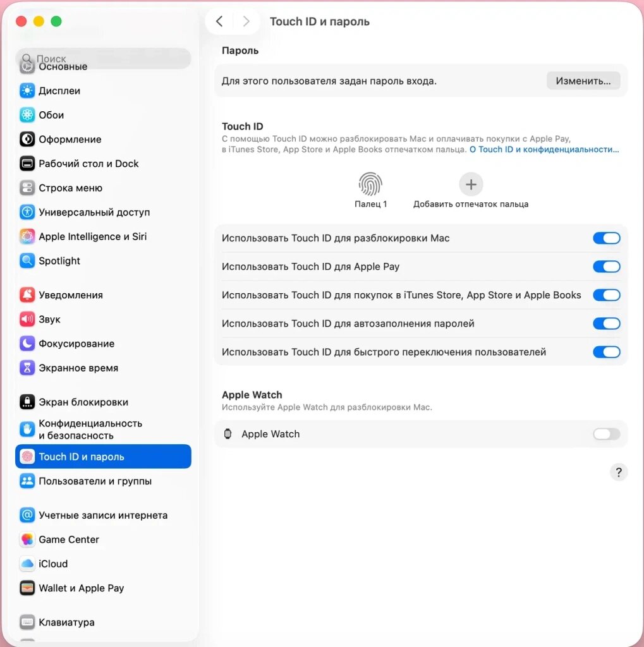Open the Пользователи и группы icon
Image resolution: width=644 pixels, height=647 pixels.
[x=27, y=481]
